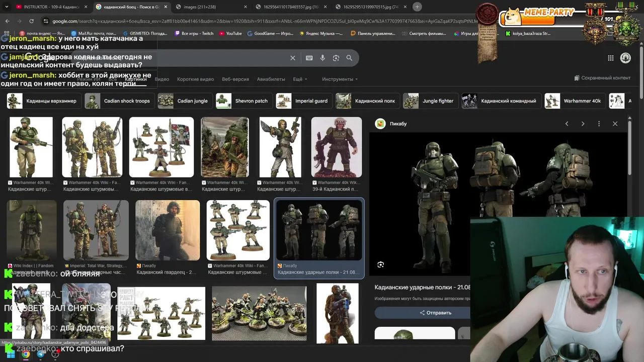Open Google Lens image search icon
The width and height of the screenshot is (644, 362).
[x=336, y=58]
